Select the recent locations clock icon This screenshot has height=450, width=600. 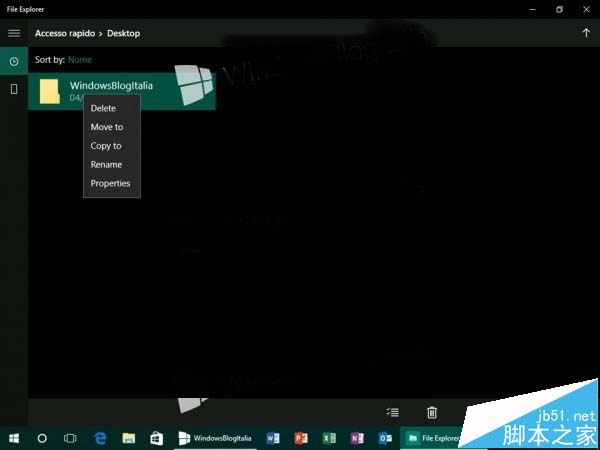pos(14,61)
